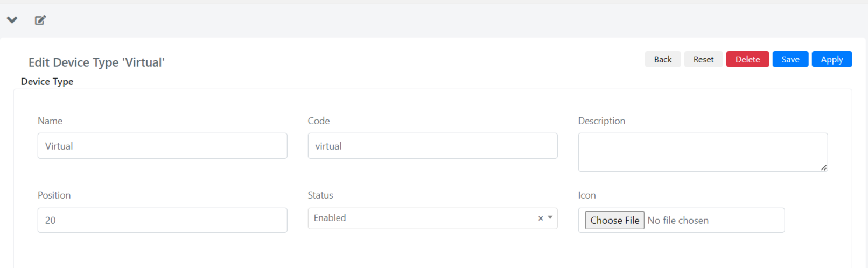The image size is (868, 268).
Task: Clear the Status selection with the x icon
Action: coord(541,218)
